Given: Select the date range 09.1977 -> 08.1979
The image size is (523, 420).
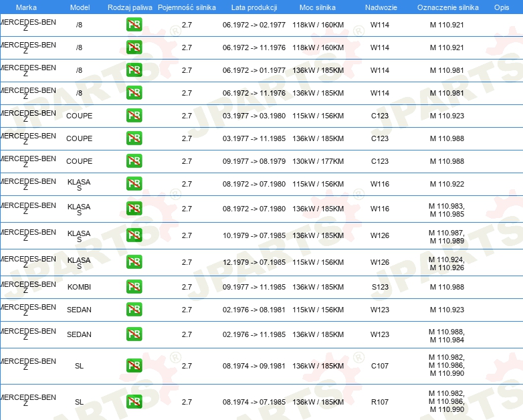Looking at the screenshot, I should 254,161.
